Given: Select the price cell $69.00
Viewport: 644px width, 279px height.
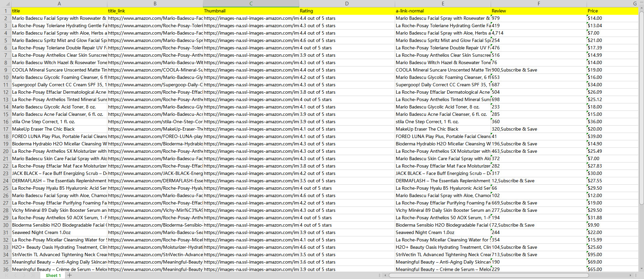Looking at the screenshot, I should click(x=613, y=262).
